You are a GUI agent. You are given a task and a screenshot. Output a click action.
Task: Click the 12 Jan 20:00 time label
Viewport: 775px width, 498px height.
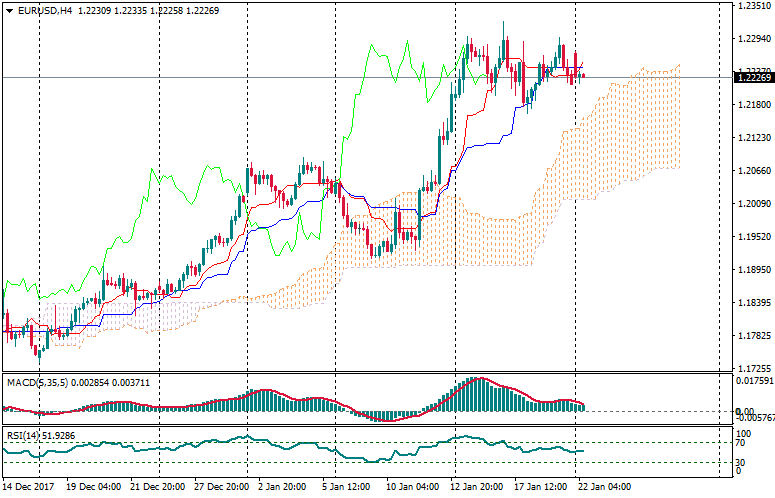click(477, 487)
